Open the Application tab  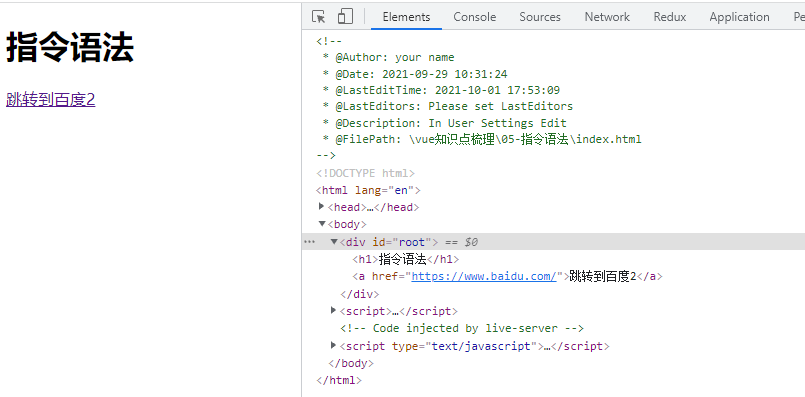pos(739,17)
